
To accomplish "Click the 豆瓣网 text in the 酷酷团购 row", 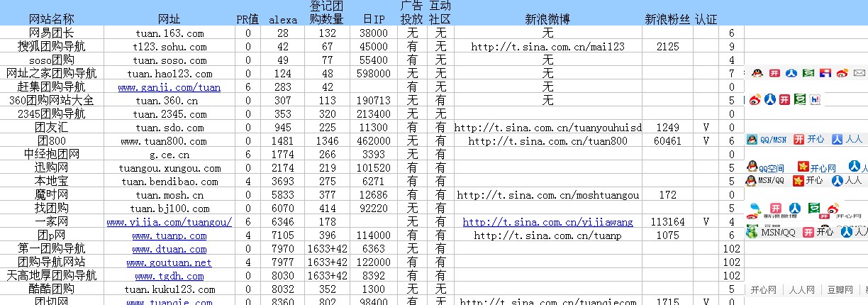I will coord(840,289).
